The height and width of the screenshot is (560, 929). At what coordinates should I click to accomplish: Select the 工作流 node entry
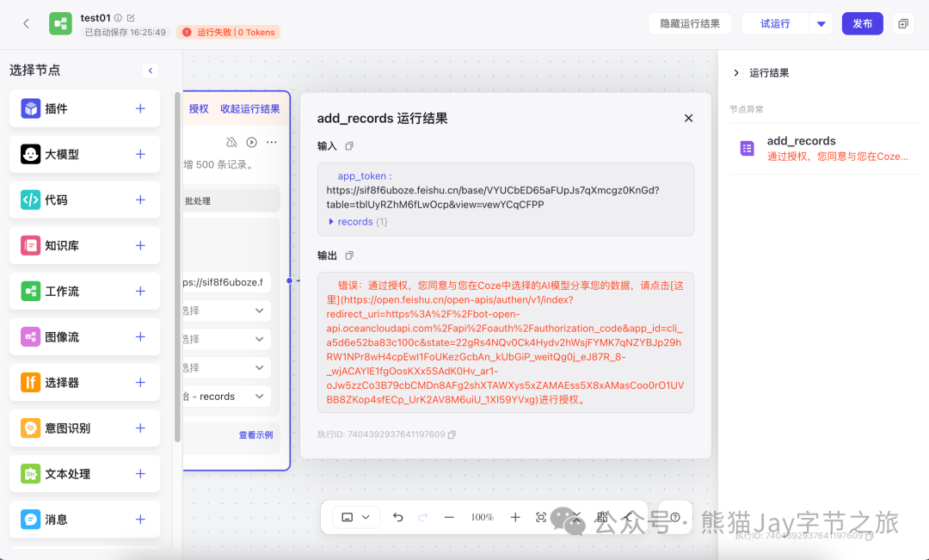(x=84, y=291)
